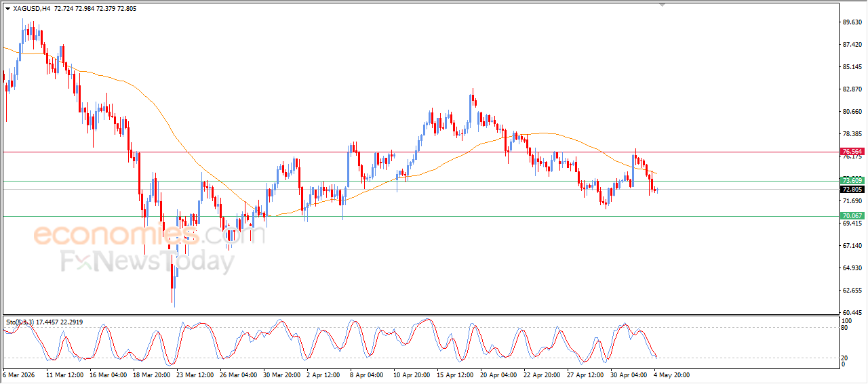
Task: Click the black 72.805 current price label
Action: pyautogui.click(x=852, y=190)
